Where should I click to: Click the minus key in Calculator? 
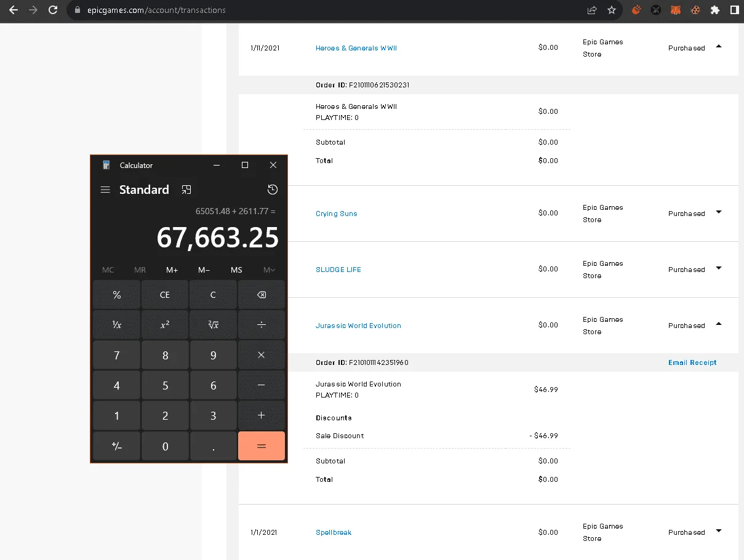point(262,385)
